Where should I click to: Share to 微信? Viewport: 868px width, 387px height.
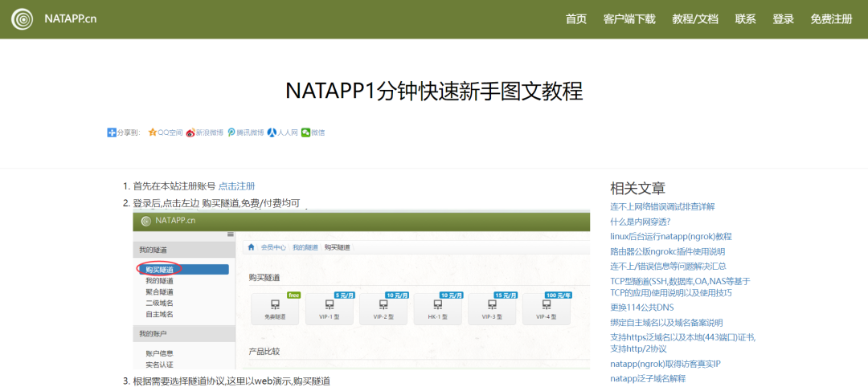tap(313, 132)
